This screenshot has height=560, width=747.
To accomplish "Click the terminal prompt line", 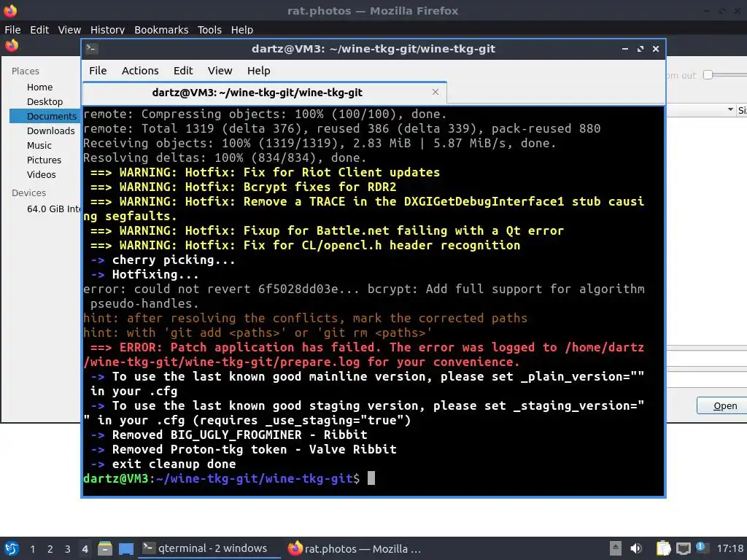I will [229, 478].
